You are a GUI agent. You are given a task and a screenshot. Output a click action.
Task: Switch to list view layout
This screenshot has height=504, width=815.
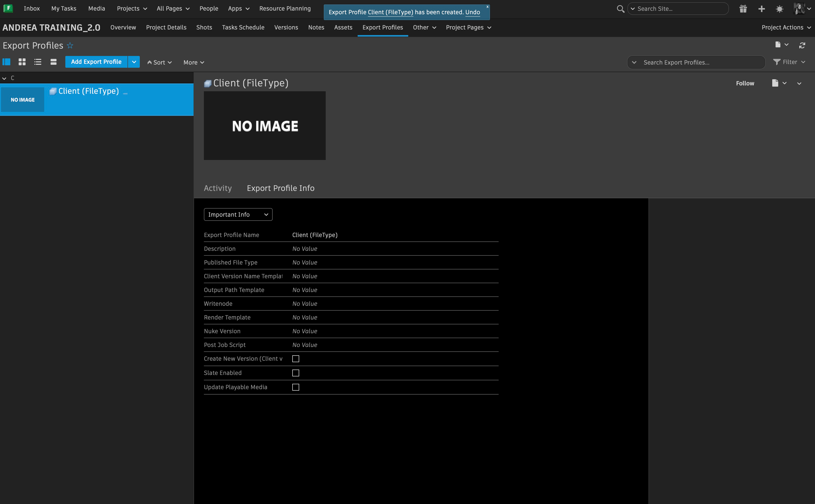(38, 62)
